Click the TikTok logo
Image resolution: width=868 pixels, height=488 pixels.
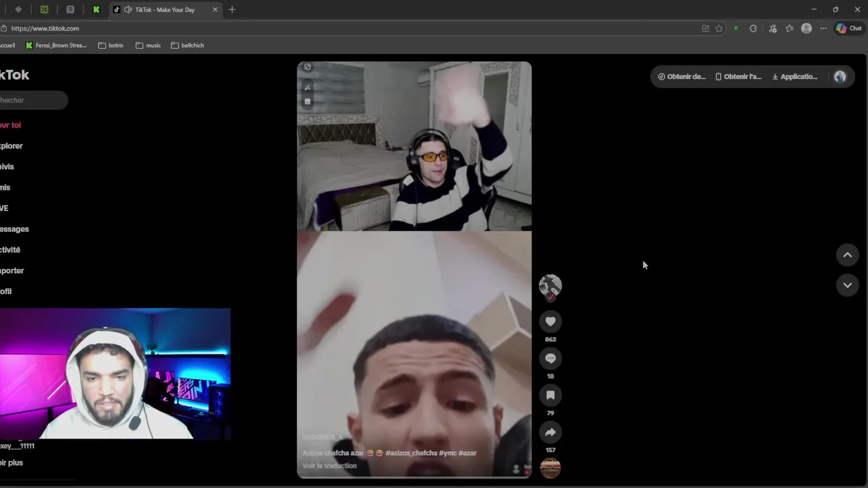pyautogui.click(x=14, y=75)
